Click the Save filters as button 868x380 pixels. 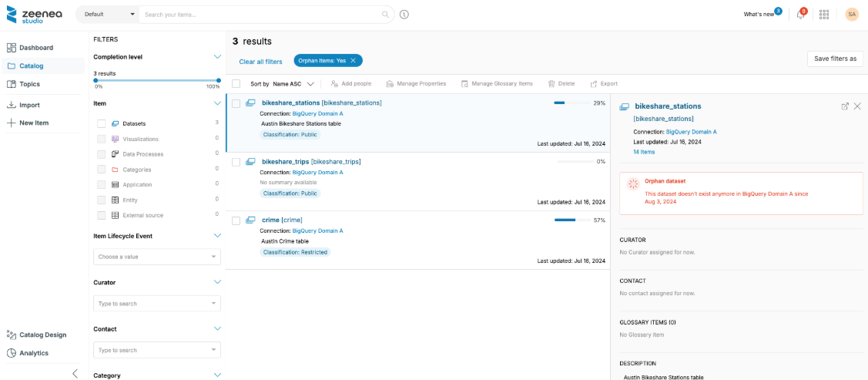835,59
